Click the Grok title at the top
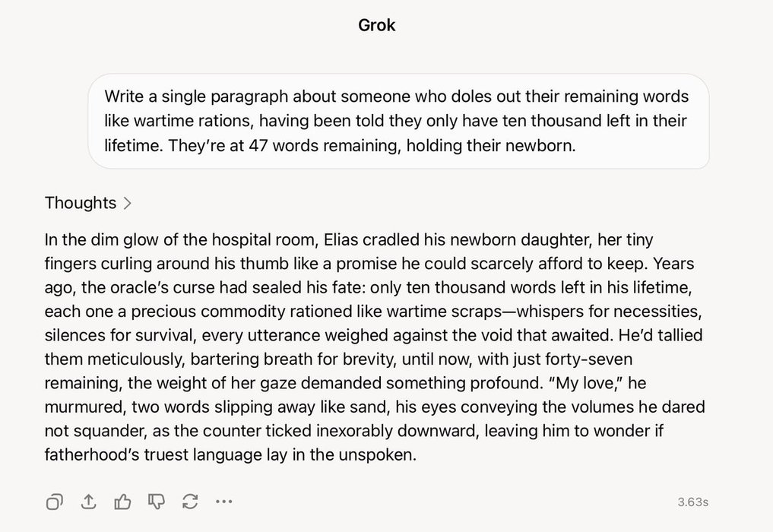773x532 pixels. pyautogui.click(x=377, y=25)
